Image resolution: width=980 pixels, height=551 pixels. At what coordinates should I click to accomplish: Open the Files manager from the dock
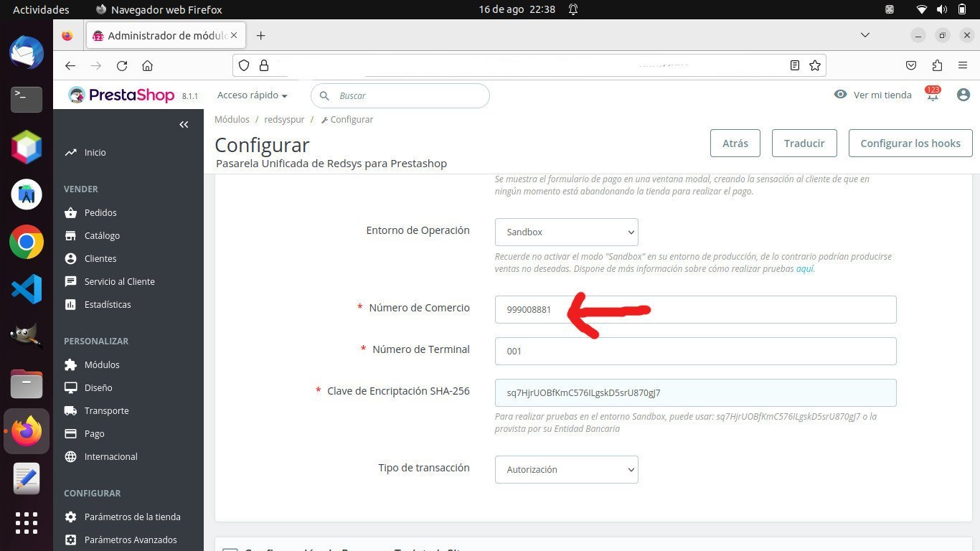27,384
